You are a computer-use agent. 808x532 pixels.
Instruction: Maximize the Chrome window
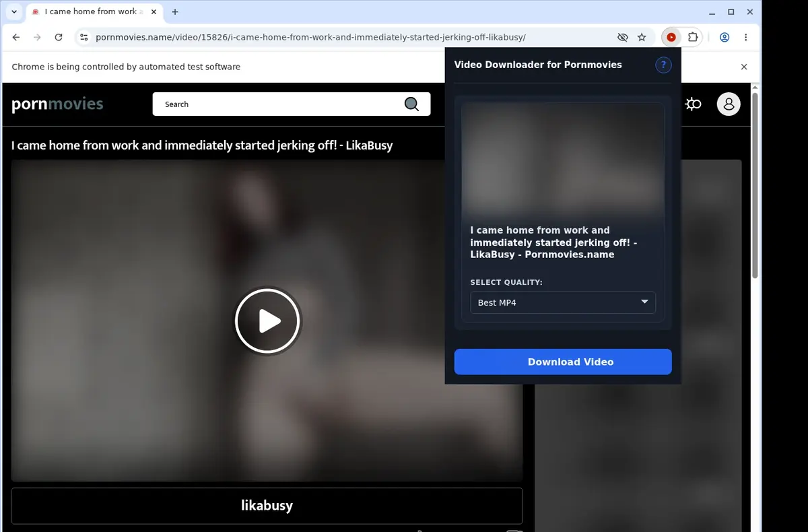click(731, 11)
